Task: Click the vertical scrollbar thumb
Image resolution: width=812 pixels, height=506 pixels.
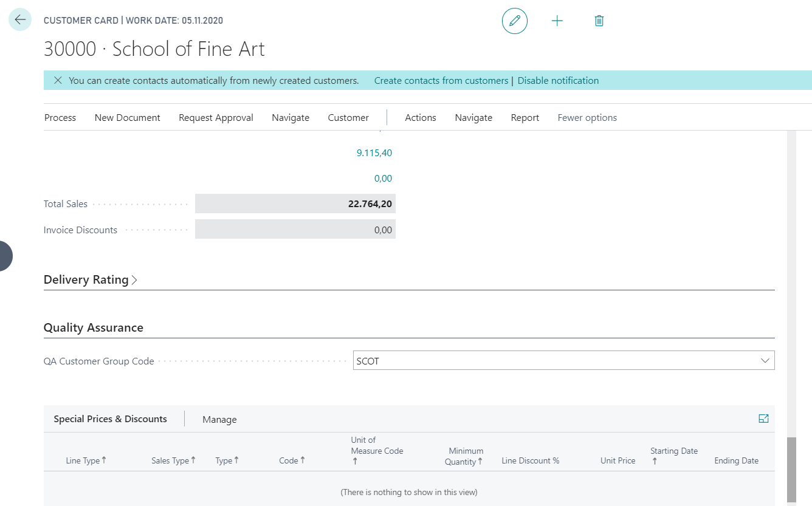Action: click(791, 469)
